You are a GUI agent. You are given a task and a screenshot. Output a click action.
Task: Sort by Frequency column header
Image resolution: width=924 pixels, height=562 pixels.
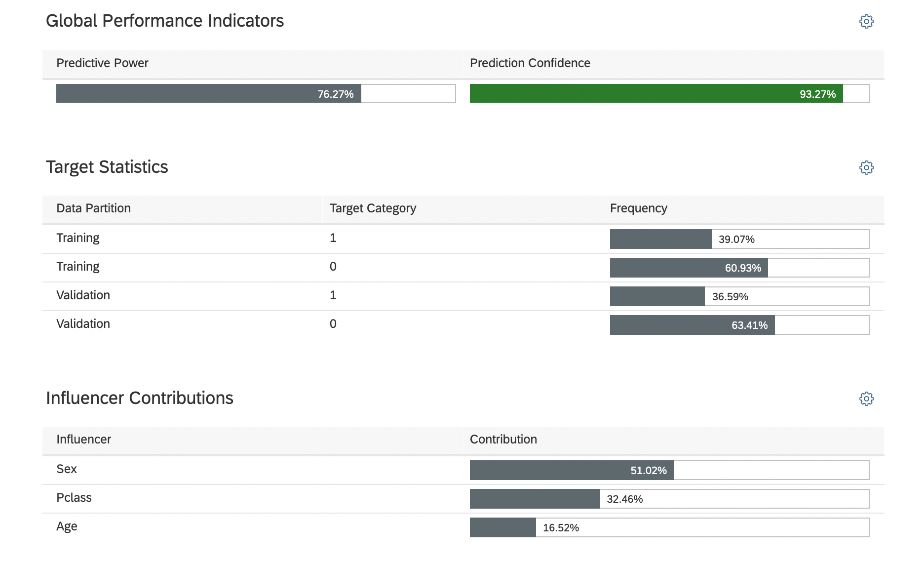coord(638,208)
